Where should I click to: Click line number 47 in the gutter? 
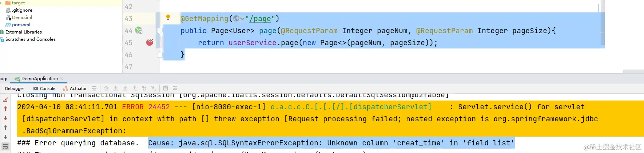(x=128, y=67)
